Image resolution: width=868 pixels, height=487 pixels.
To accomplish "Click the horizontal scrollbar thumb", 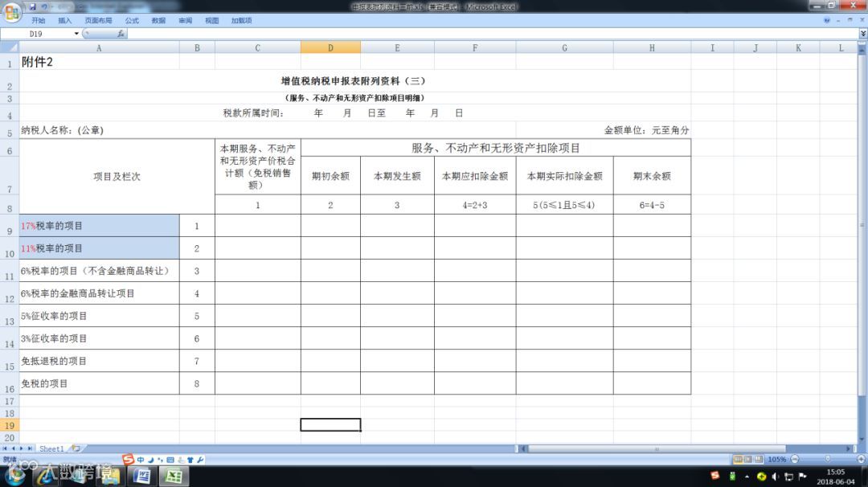I will pyautogui.click(x=657, y=448).
